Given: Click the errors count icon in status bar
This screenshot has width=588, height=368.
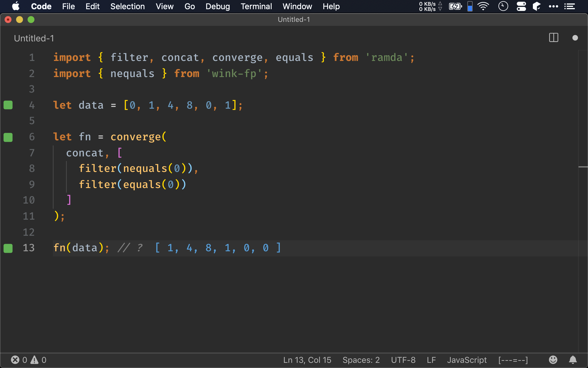Looking at the screenshot, I should pyautogui.click(x=15, y=360).
